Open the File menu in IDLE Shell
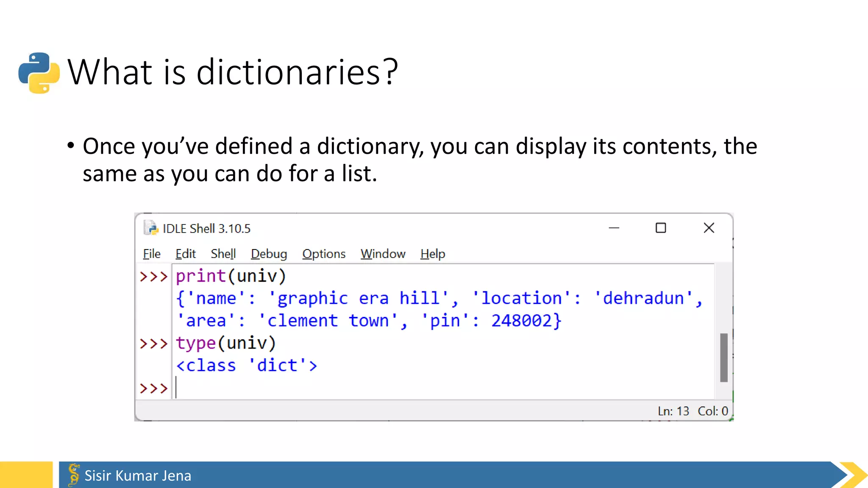Screen dimensions: 868x488 pyautogui.click(x=152, y=254)
